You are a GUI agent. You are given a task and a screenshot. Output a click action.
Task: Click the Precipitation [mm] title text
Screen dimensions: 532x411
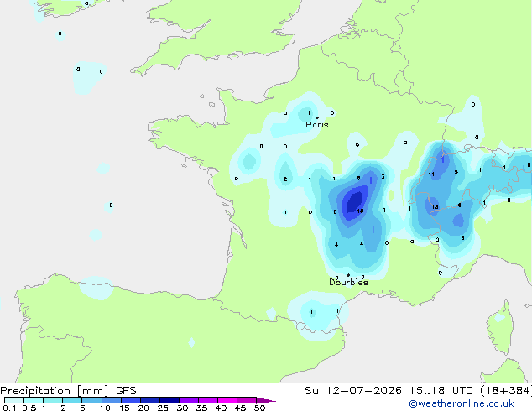(54, 391)
